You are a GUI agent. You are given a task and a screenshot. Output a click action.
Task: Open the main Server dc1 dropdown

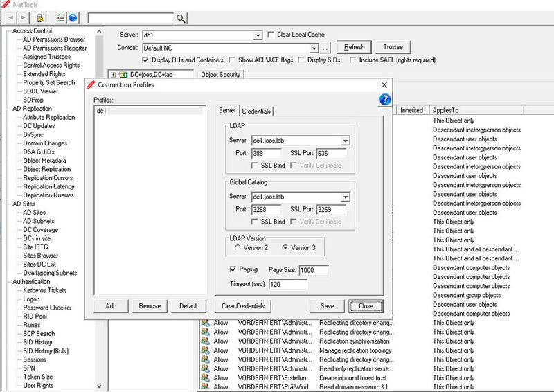point(258,35)
